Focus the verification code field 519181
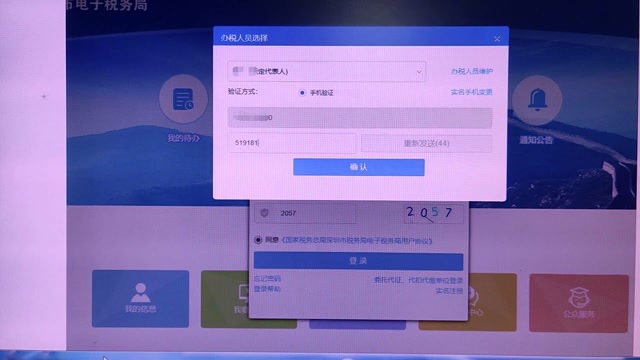 292,143
